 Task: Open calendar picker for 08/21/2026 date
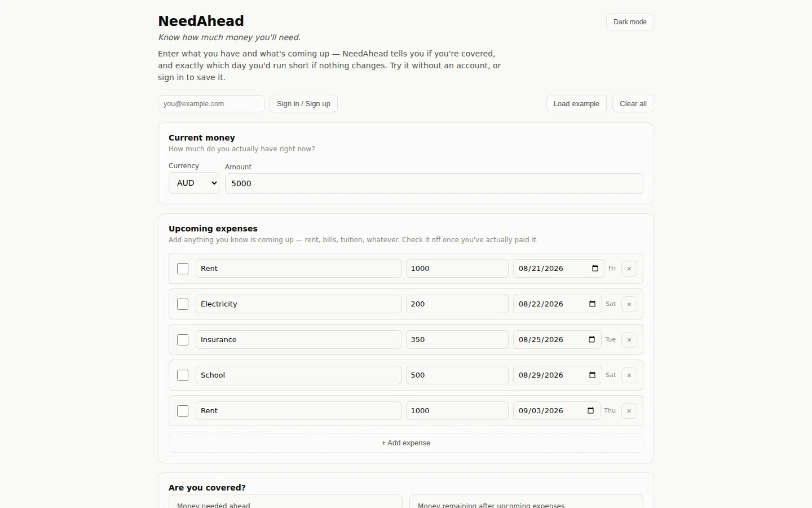(x=595, y=268)
